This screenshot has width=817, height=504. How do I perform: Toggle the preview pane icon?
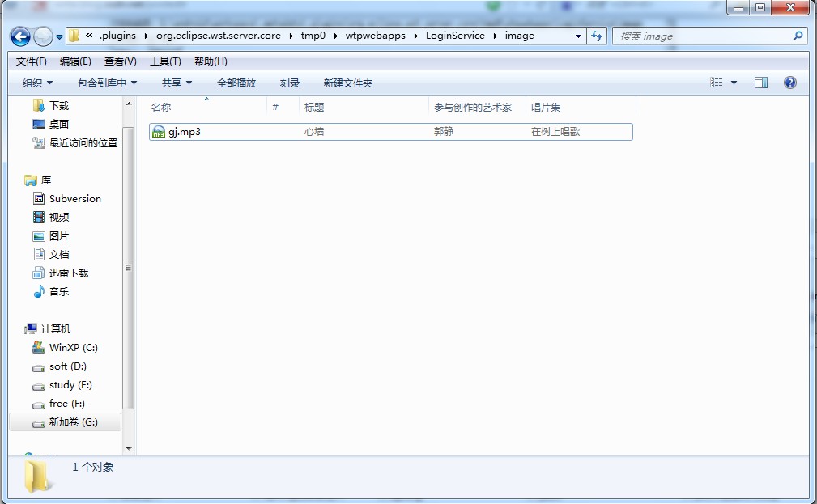coord(761,83)
